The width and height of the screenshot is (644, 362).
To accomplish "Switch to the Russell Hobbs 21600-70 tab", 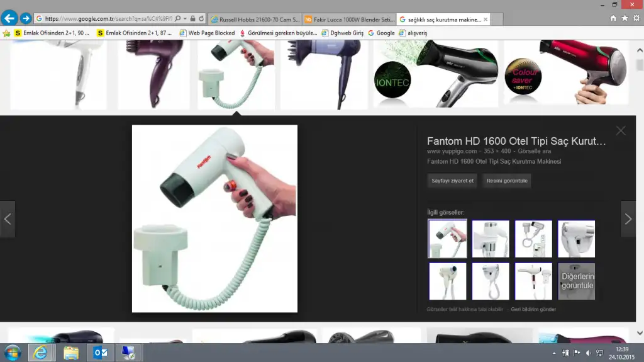I will point(255,20).
